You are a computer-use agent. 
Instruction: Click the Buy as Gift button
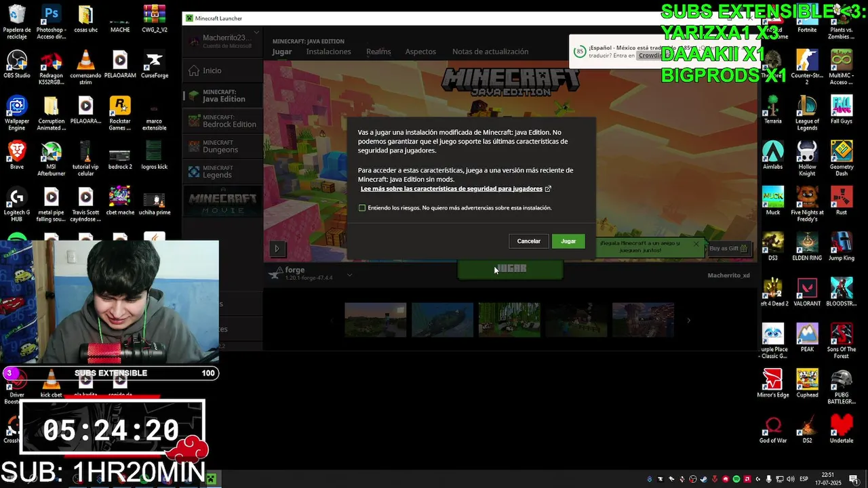(x=729, y=249)
